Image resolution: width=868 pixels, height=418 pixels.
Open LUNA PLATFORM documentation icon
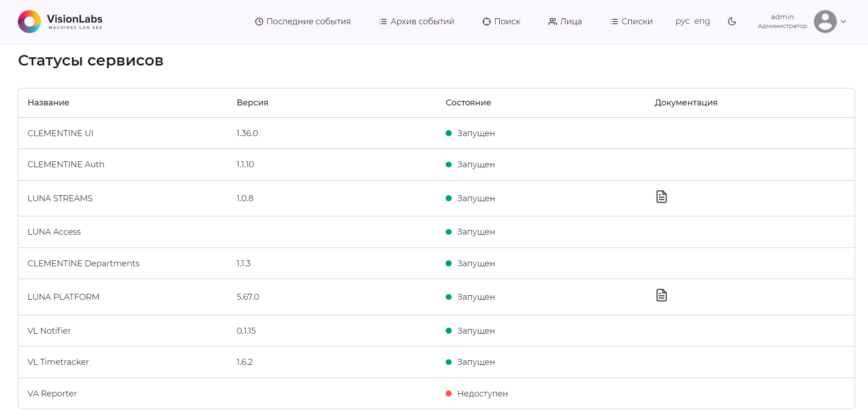[x=661, y=295]
